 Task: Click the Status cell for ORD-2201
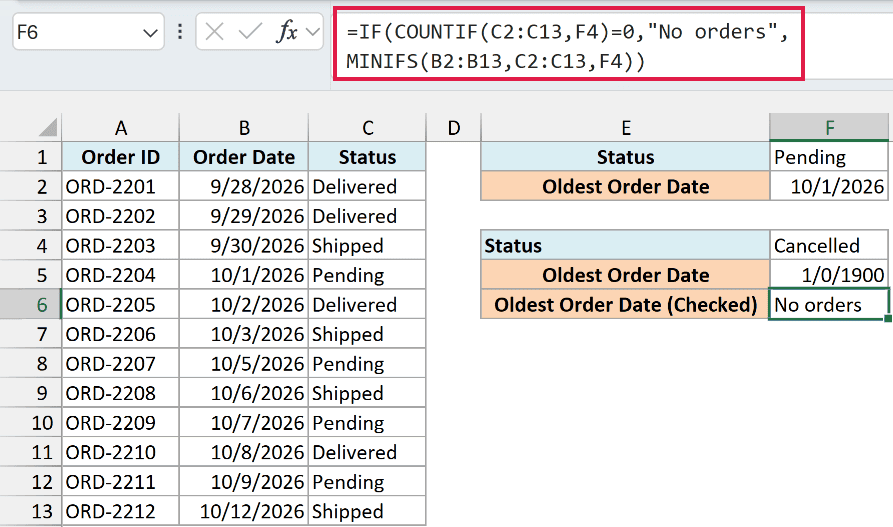[x=367, y=186]
